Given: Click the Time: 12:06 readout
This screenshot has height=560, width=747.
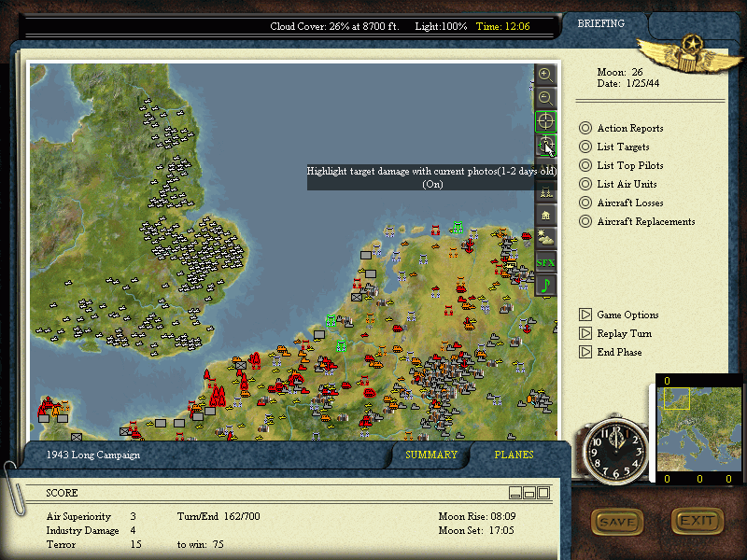Looking at the screenshot, I should coord(502,26).
